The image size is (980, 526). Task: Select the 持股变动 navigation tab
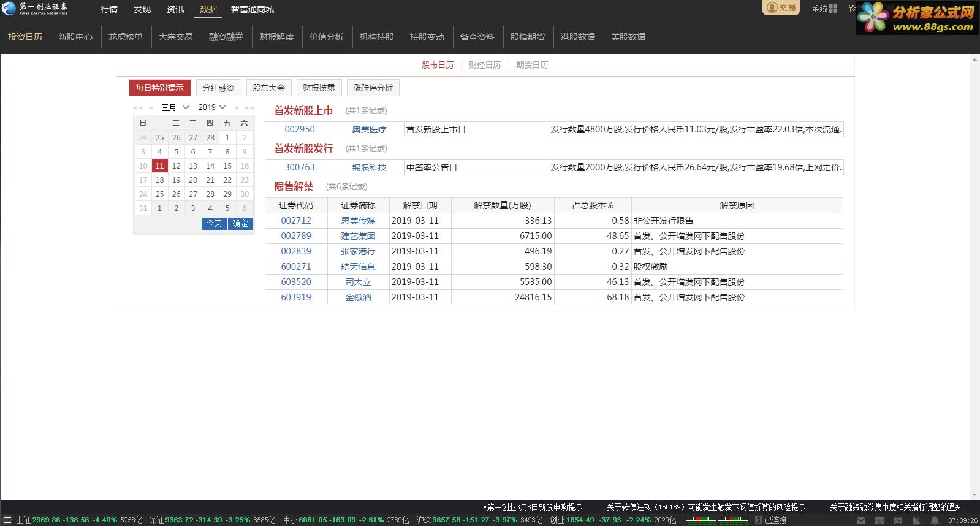(x=427, y=37)
